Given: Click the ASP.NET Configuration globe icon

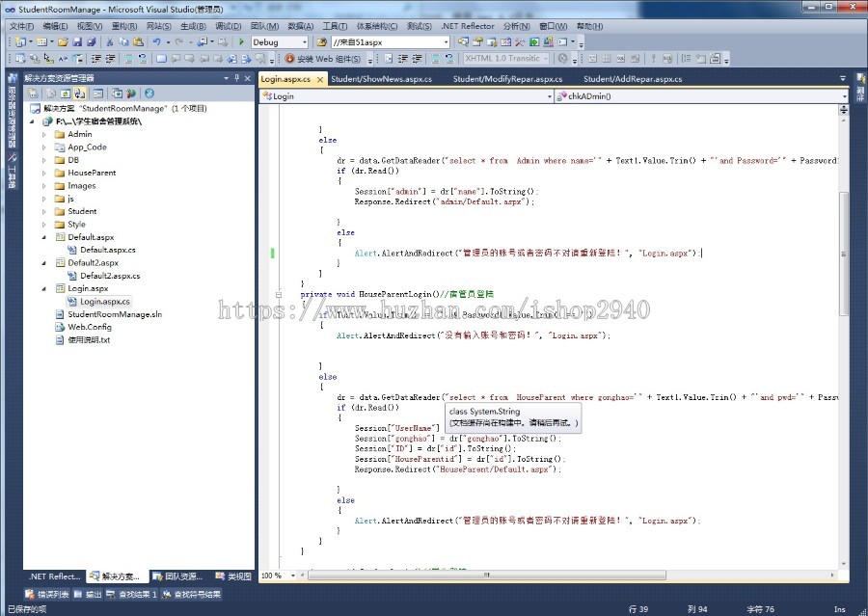Looking at the screenshot, I should pos(131,94).
